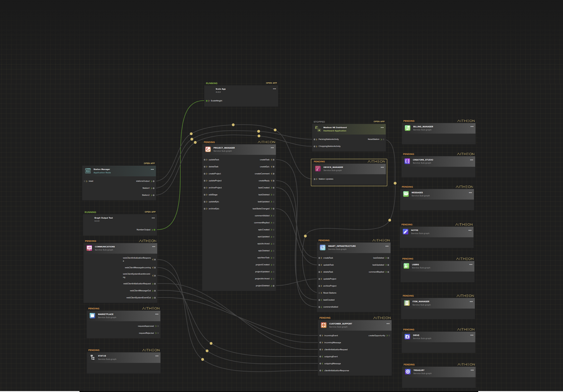
Task: Open Madison NE Dashboard options menu
Action: click(x=382, y=128)
